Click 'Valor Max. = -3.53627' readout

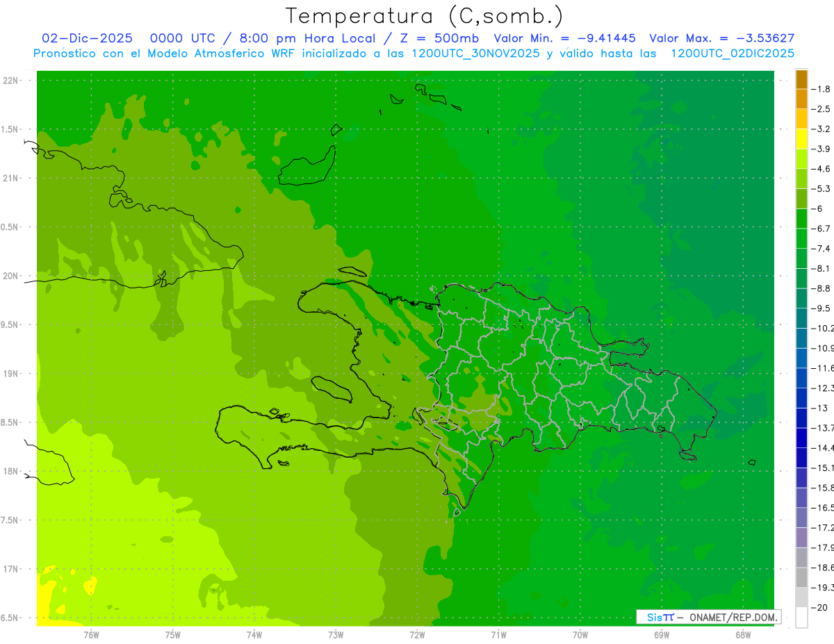(721, 38)
